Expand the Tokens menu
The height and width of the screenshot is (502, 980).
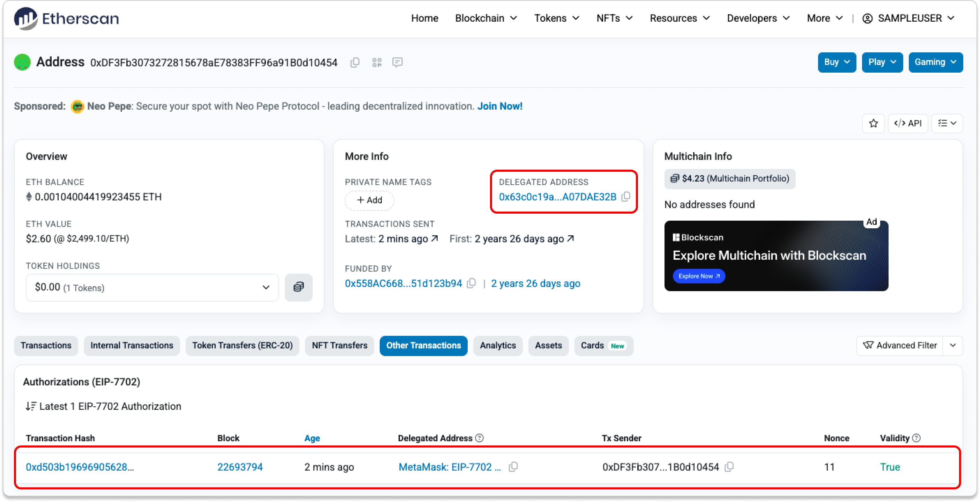[x=557, y=18]
